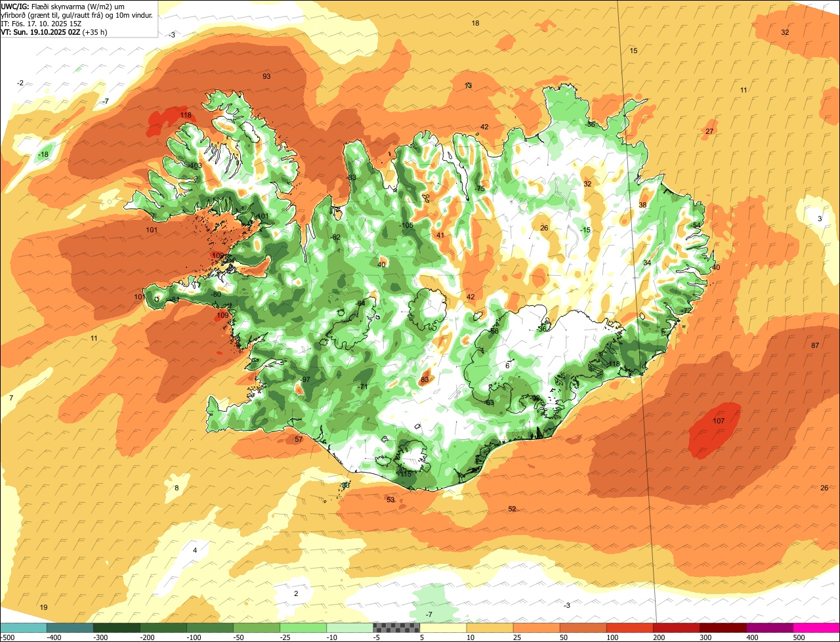Click the 300 to 400 dark red legend swatch

(x=723, y=628)
